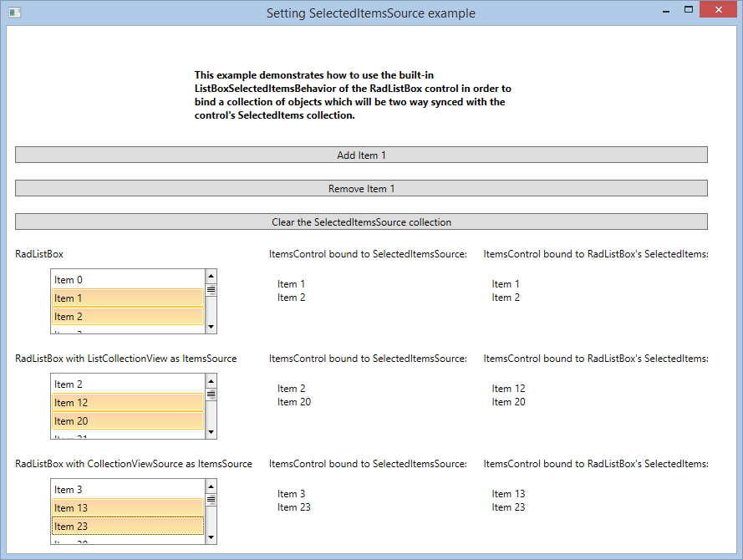Deselect Item 1 in the top RadListBox
The height and width of the screenshot is (560, 743).
pyautogui.click(x=127, y=298)
